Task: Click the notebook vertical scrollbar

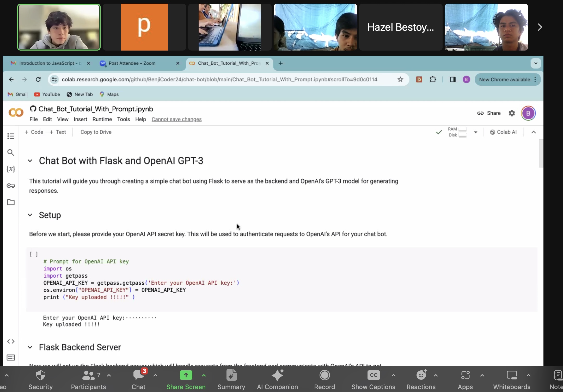Action: pos(541,154)
